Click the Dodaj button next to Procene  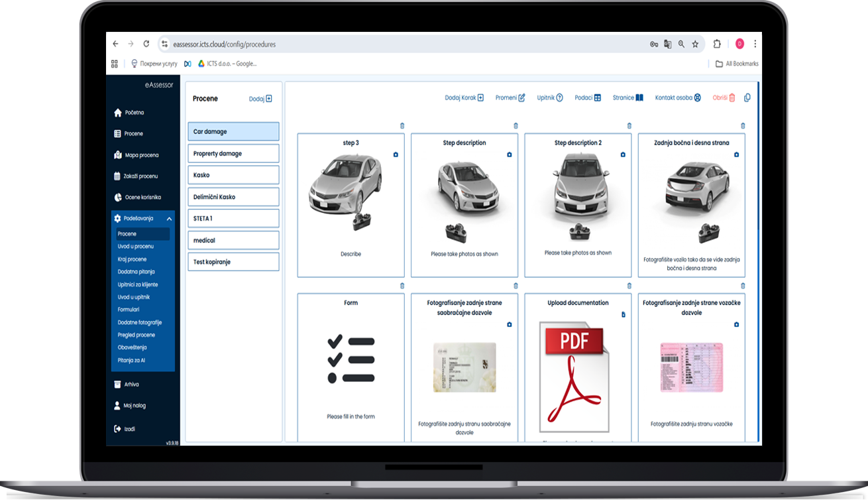260,99
